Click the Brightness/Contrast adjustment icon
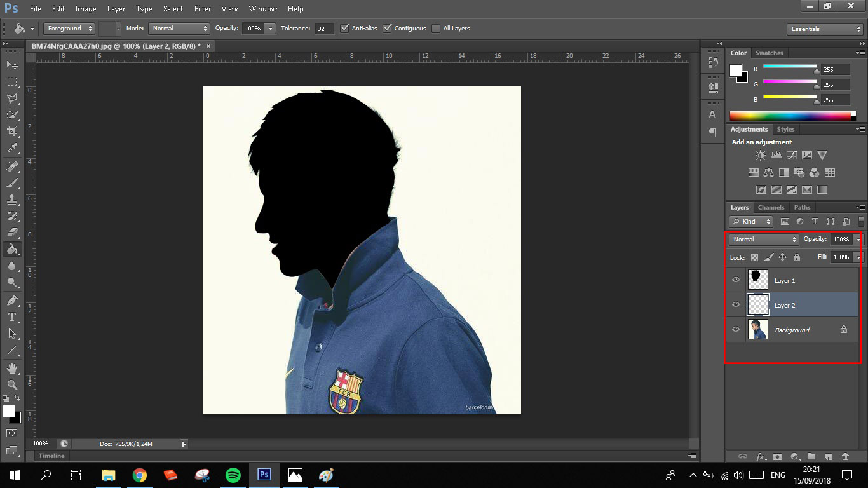 [x=761, y=156]
